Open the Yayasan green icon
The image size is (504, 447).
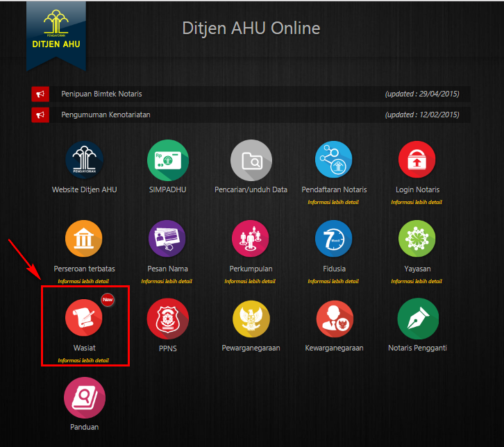point(417,239)
